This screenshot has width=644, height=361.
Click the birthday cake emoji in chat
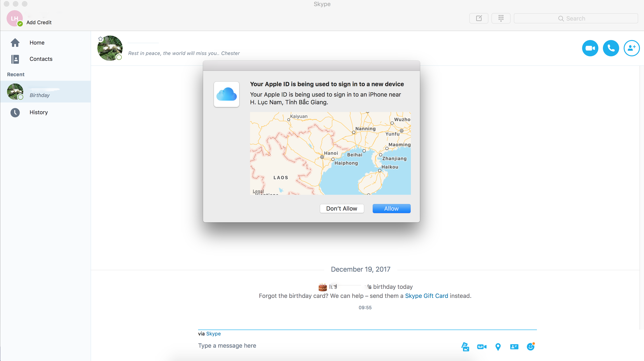coord(323,287)
